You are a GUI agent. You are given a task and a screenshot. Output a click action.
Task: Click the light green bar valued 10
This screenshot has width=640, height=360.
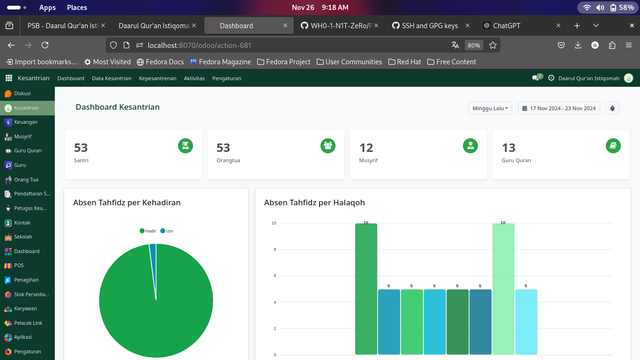click(503, 289)
